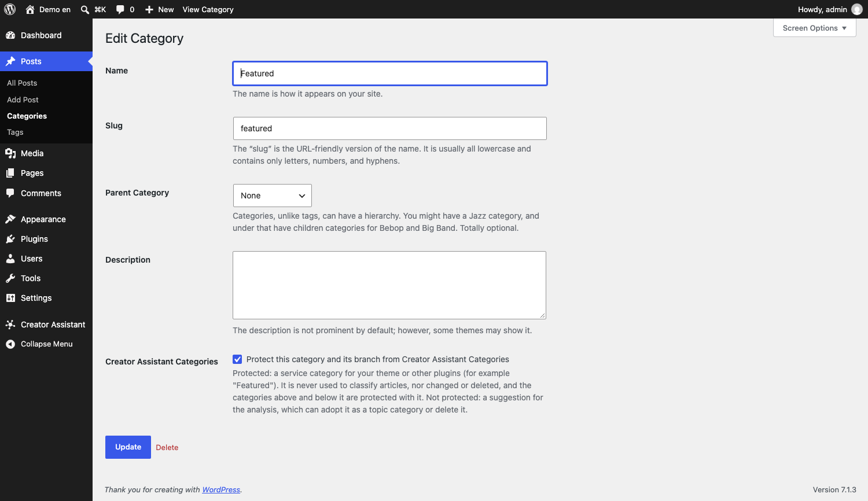
Task: Focus the Slug input field
Action: 390,128
